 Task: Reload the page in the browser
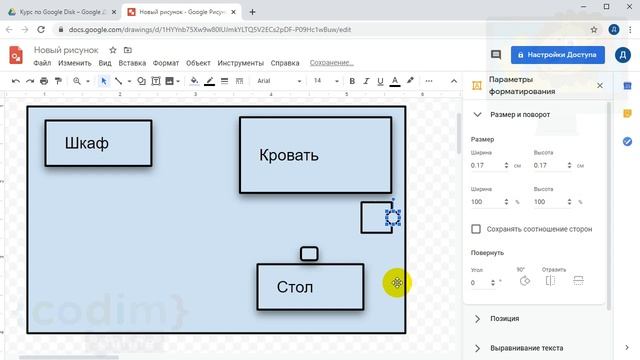point(41,29)
